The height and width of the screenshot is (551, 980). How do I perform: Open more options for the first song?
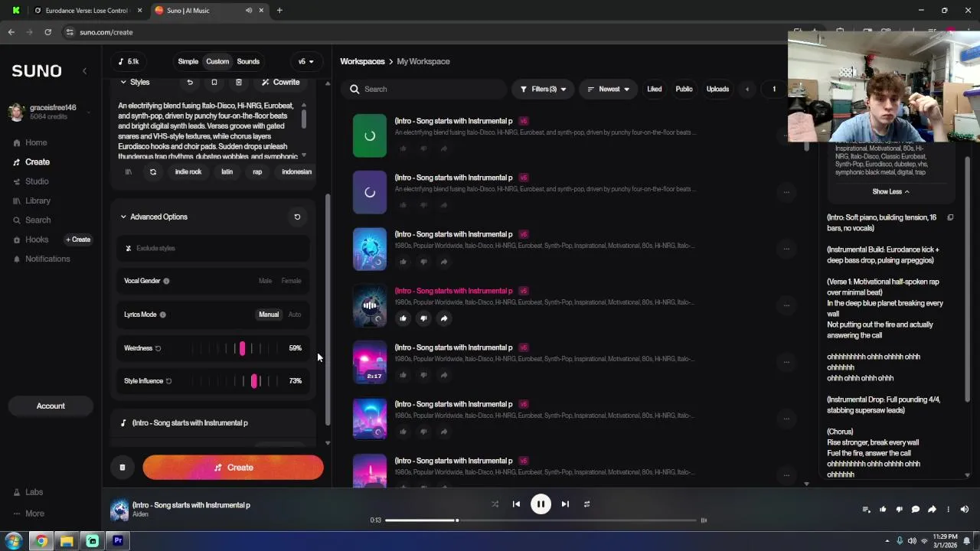[x=786, y=135]
